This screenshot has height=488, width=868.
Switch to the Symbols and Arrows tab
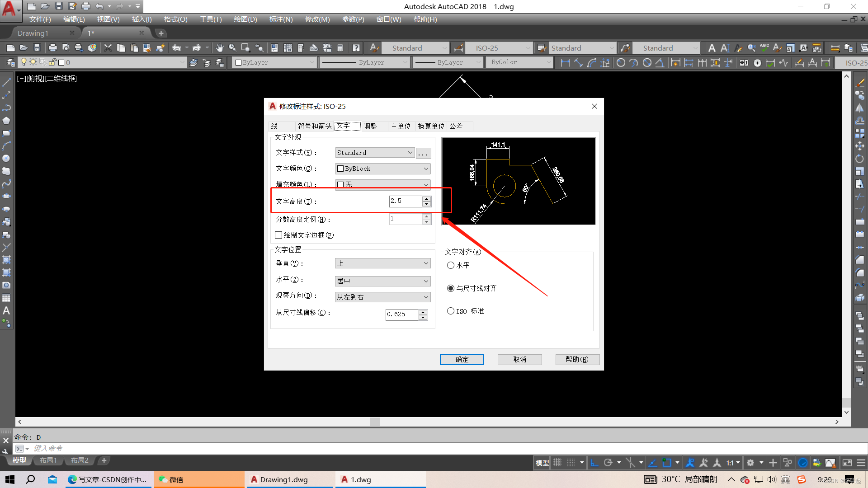pos(315,126)
